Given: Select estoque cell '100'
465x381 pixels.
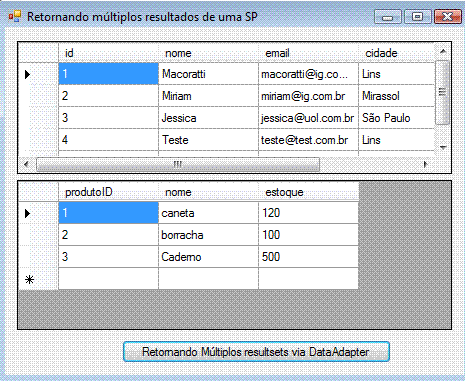Looking at the screenshot, I should (308, 235).
